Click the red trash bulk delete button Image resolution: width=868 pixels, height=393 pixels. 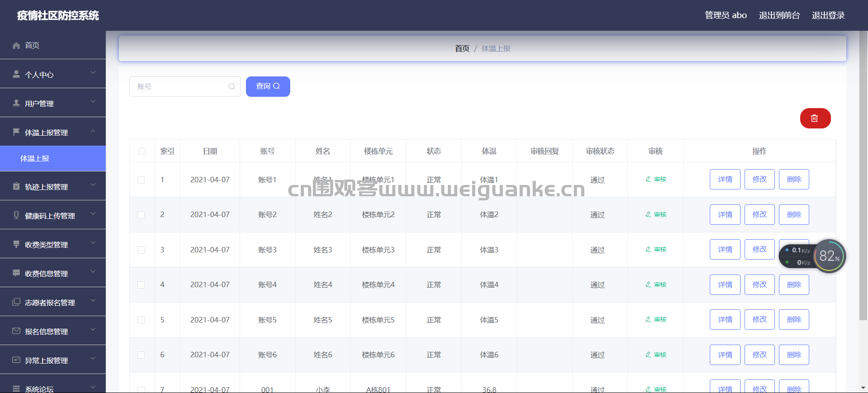815,118
